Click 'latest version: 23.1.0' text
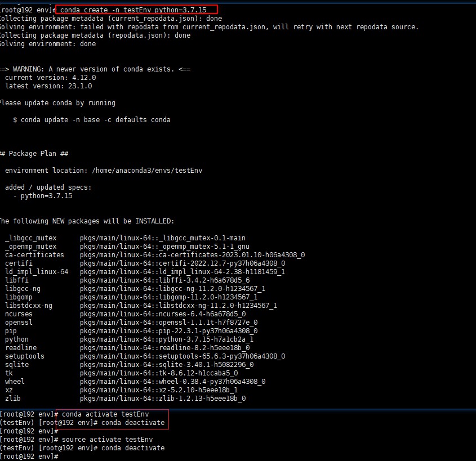Viewport: 476px width, 461px height. pyautogui.click(x=48, y=86)
